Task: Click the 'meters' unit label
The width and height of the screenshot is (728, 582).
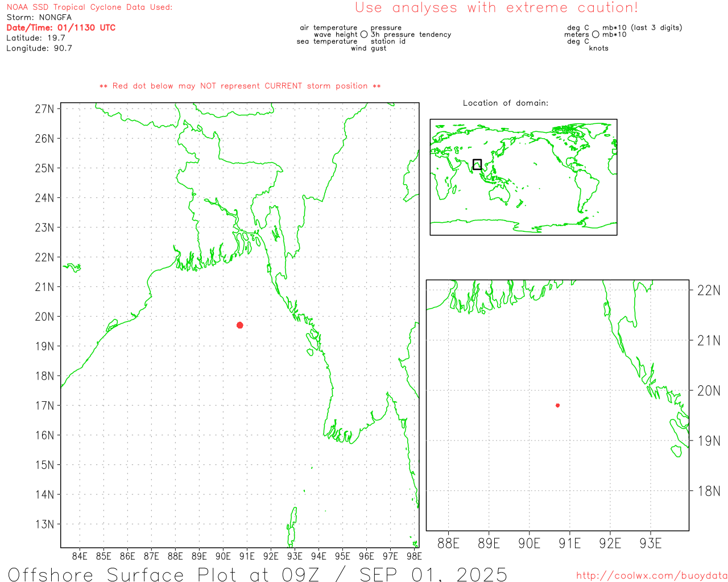Action: point(577,35)
